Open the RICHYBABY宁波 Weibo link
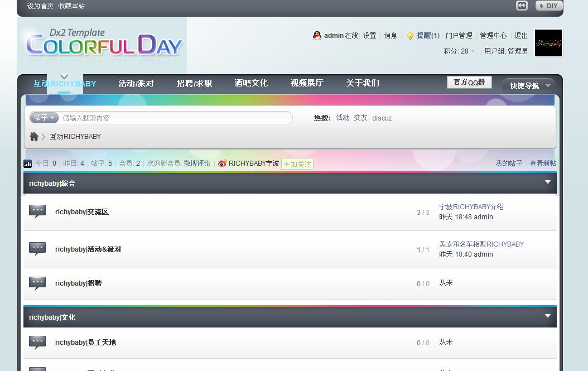Image resolution: width=588 pixels, height=371 pixels. click(254, 163)
